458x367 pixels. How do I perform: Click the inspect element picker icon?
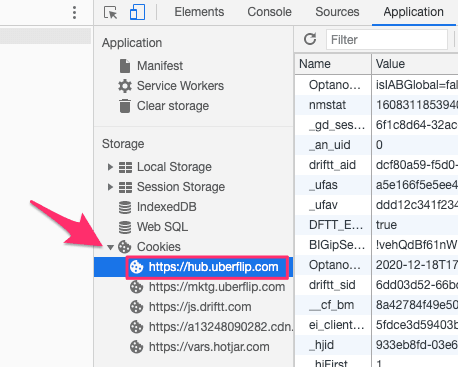click(111, 12)
